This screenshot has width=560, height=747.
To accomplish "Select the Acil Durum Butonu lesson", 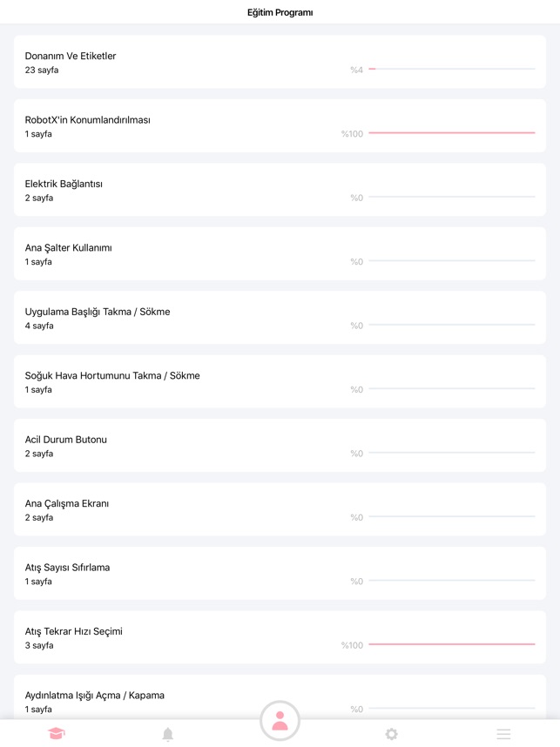I will [280, 445].
